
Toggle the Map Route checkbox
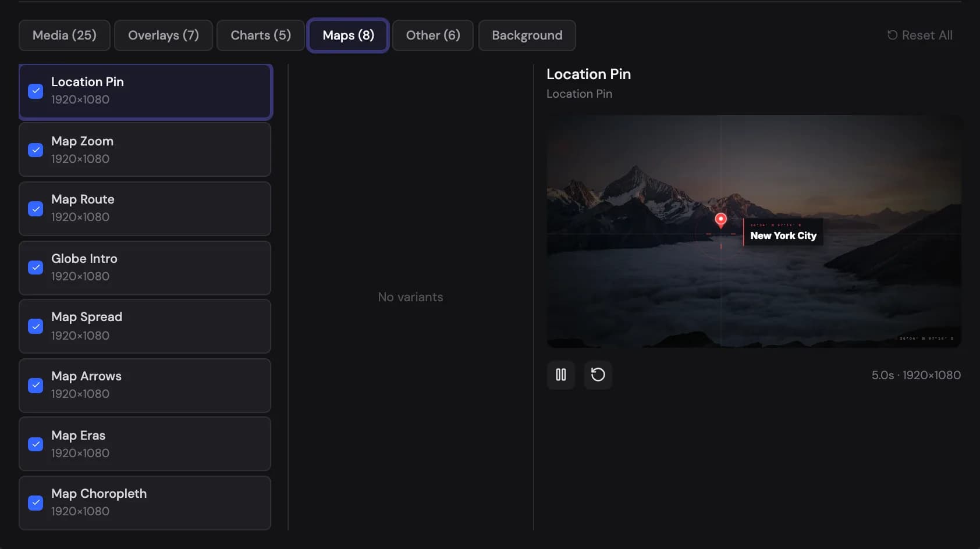tap(35, 209)
